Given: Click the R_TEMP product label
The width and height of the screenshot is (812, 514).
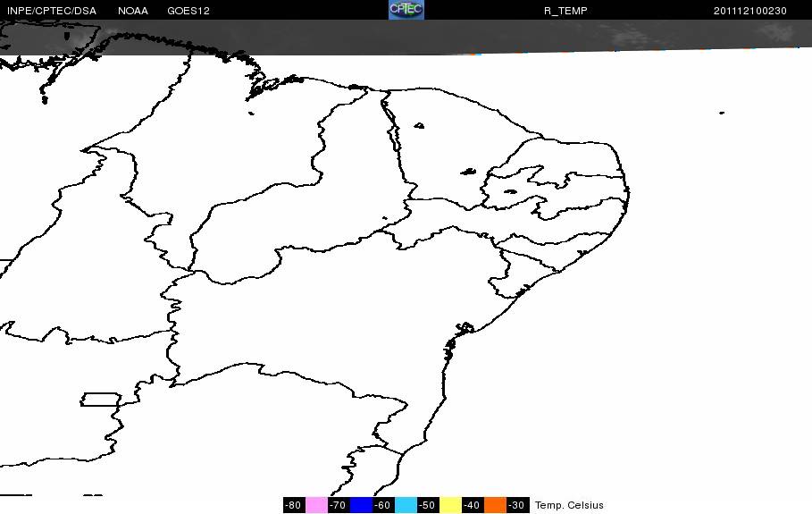Looking at the screenshot, I should point(565,11).
